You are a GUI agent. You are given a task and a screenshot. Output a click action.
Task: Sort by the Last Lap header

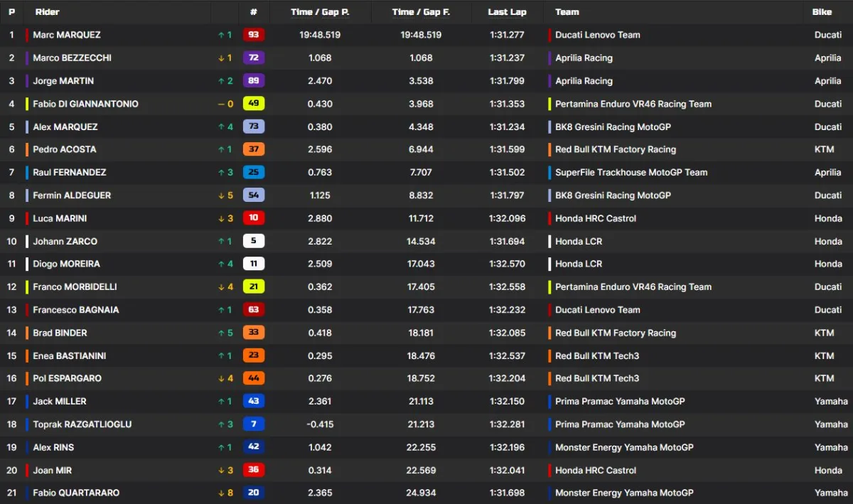(507, 12)
